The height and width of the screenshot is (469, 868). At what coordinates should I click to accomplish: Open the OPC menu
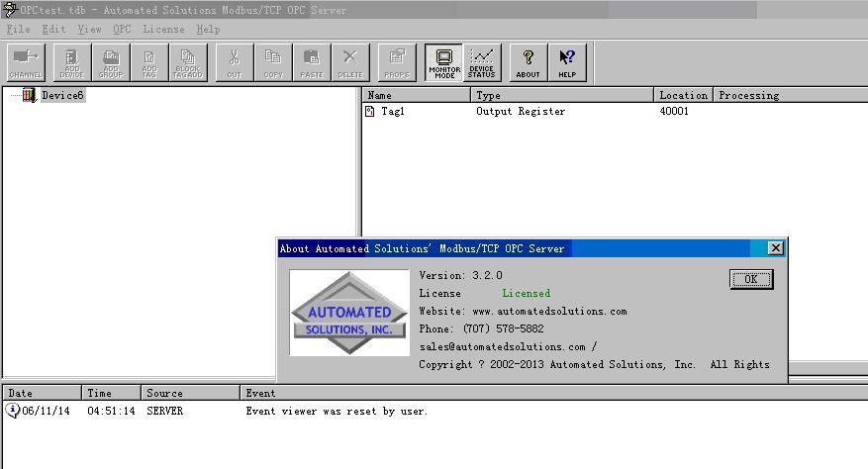(x=122, y=30)
